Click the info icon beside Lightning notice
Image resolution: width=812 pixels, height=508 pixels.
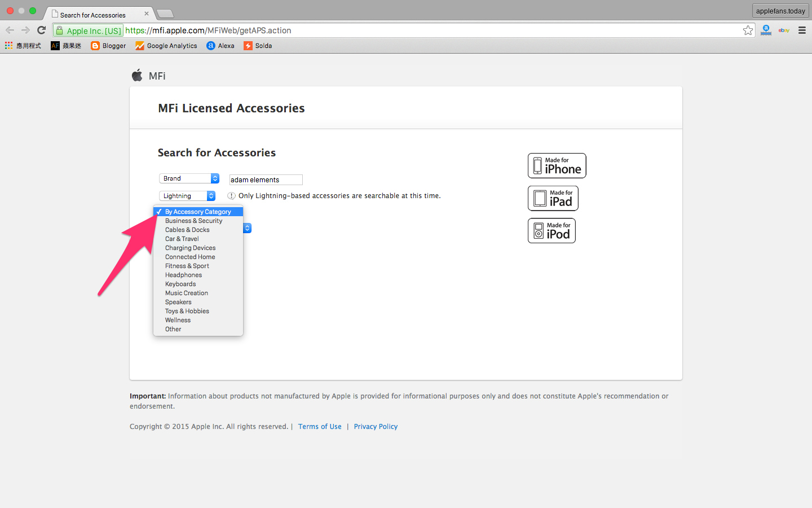pos(231,196)
